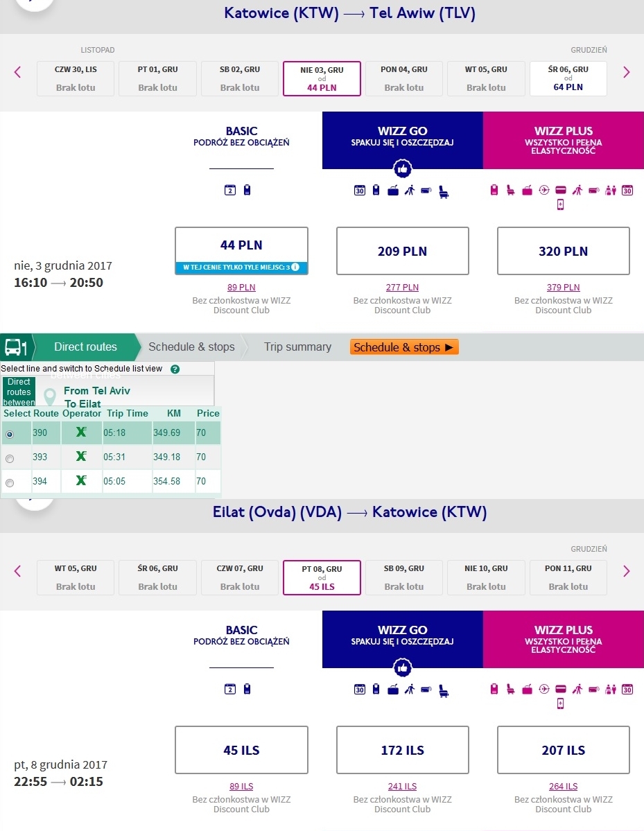644x831 pixels.
Task: Select the NIE 03, GRU 44 PLN date
Action: 322,78
